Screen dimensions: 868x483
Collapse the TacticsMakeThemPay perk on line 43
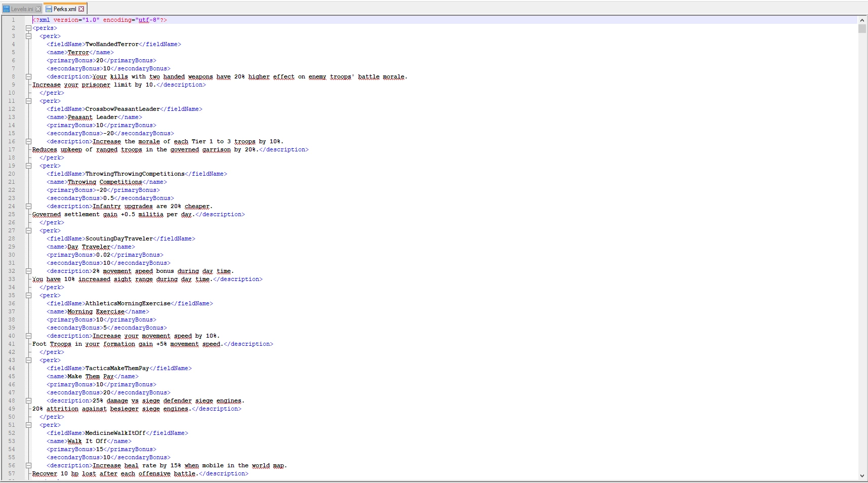click(29, 360)
